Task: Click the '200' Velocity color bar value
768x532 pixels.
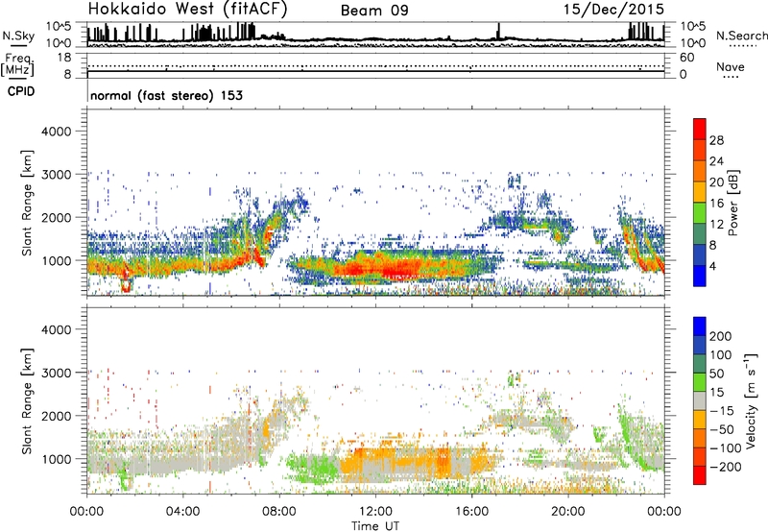Action: tap(721, 336)
